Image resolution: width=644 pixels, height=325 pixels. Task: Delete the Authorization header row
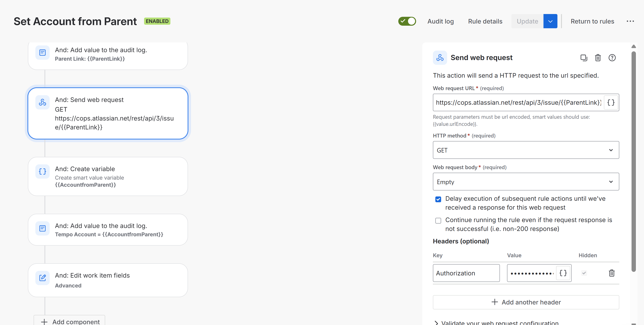pyautogui.click(x=612, y=273)
